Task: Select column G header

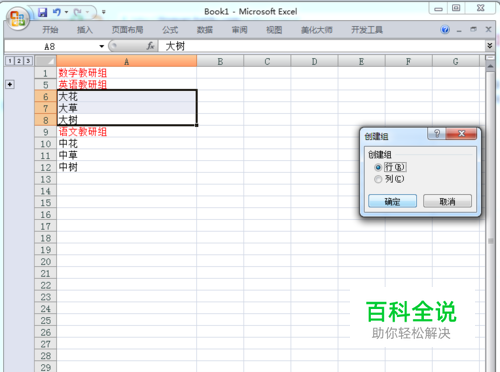Action: pos(456,61)
